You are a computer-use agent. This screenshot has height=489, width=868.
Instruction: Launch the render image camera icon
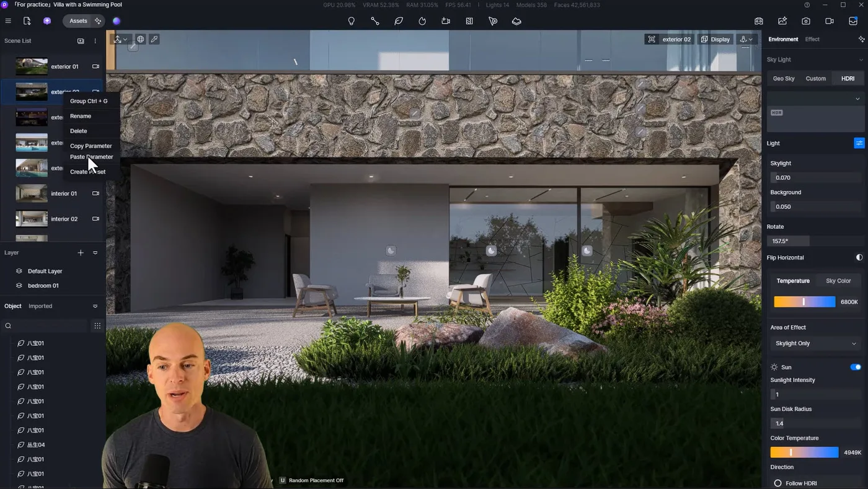pos(806,20)
